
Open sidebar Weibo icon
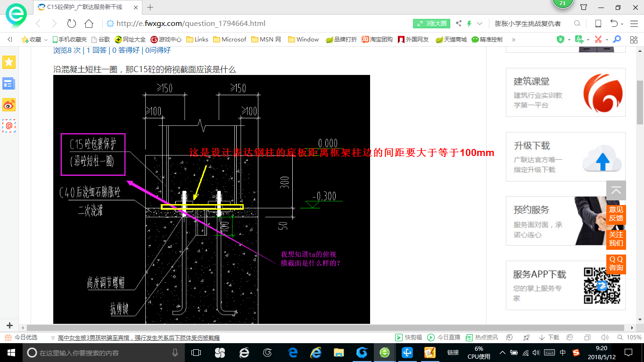coord(9,105)
